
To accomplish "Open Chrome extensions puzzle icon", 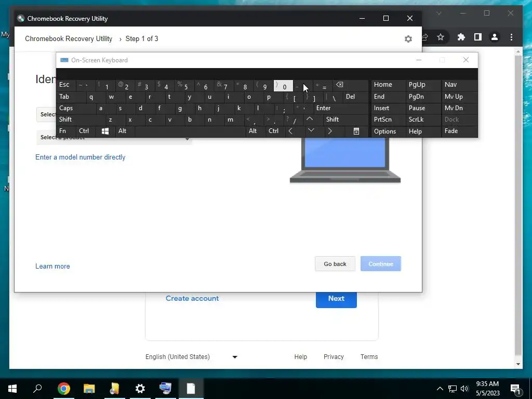I will tap(461, 37).
